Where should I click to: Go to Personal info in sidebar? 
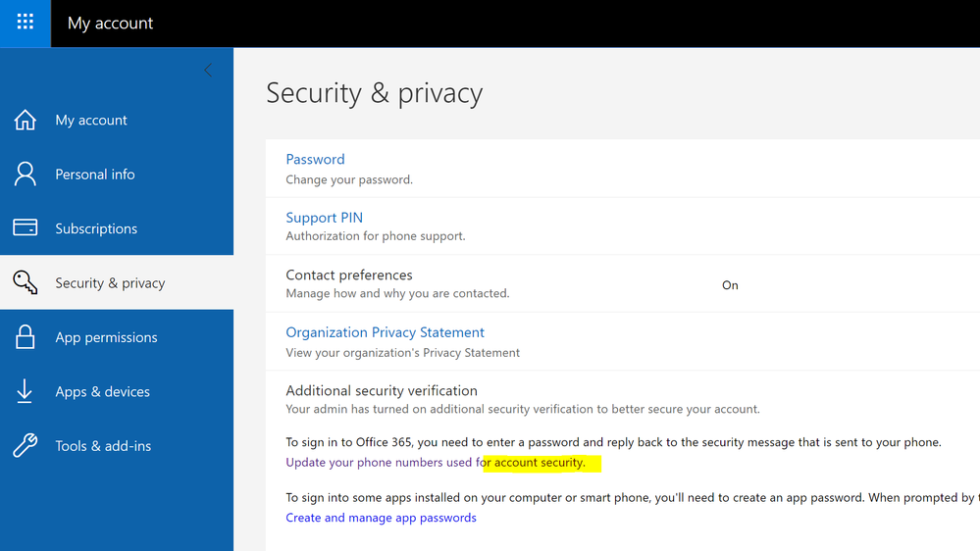(95, 175)
